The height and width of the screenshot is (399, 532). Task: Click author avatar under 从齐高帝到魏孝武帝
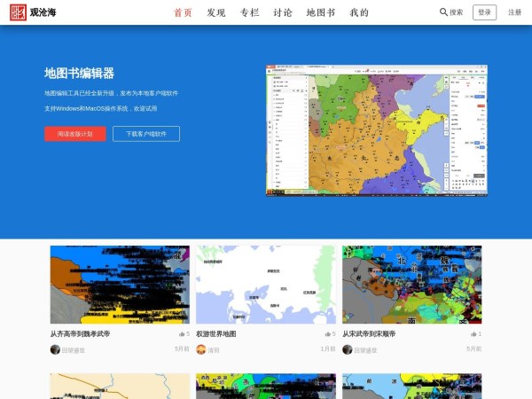point(55,349)
